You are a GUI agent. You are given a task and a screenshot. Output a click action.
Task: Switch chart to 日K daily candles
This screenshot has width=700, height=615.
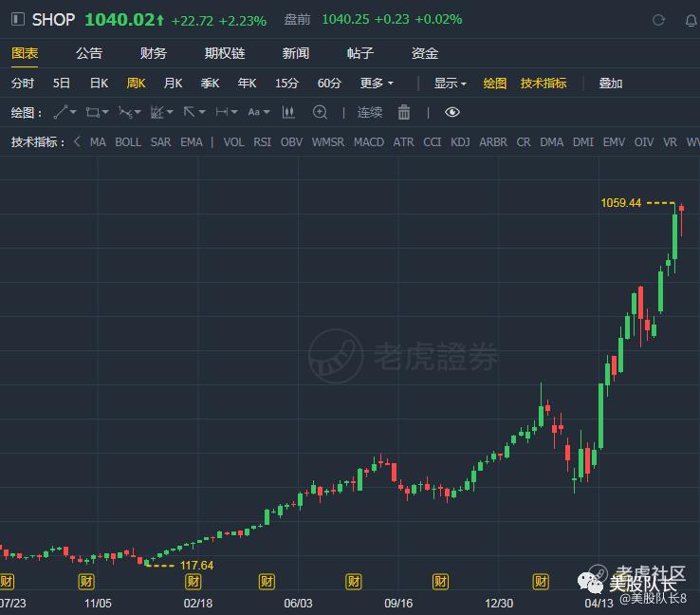(x=99, y=84)
